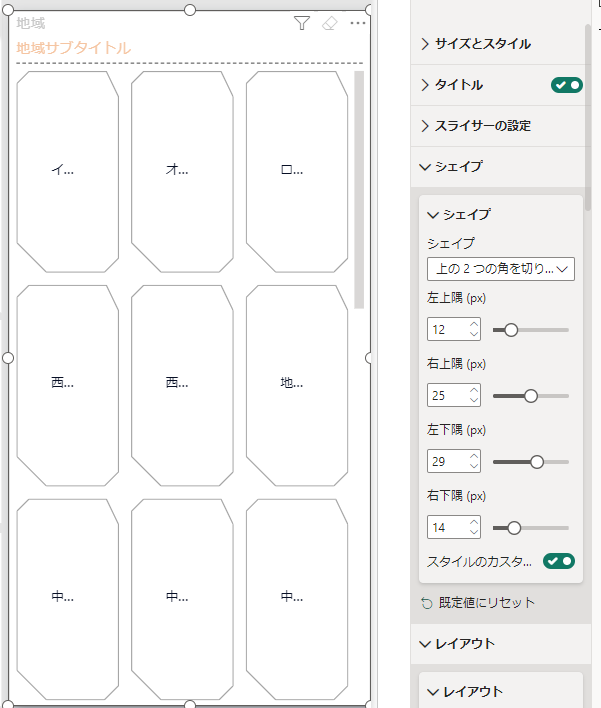601x708 pixels.
Task: Click the 右上隅 slider handle
Action: coord(531,396)
